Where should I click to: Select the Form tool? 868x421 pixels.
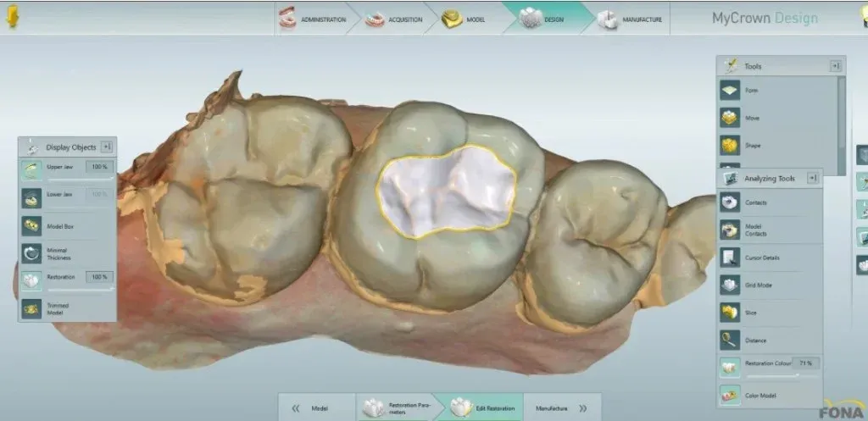tap(730, 90)
